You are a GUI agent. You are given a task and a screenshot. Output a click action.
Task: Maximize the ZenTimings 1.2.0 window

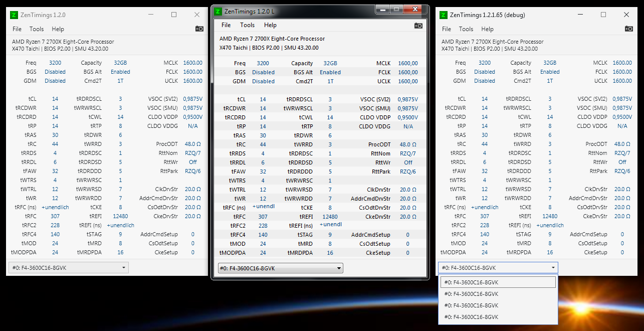174,15
